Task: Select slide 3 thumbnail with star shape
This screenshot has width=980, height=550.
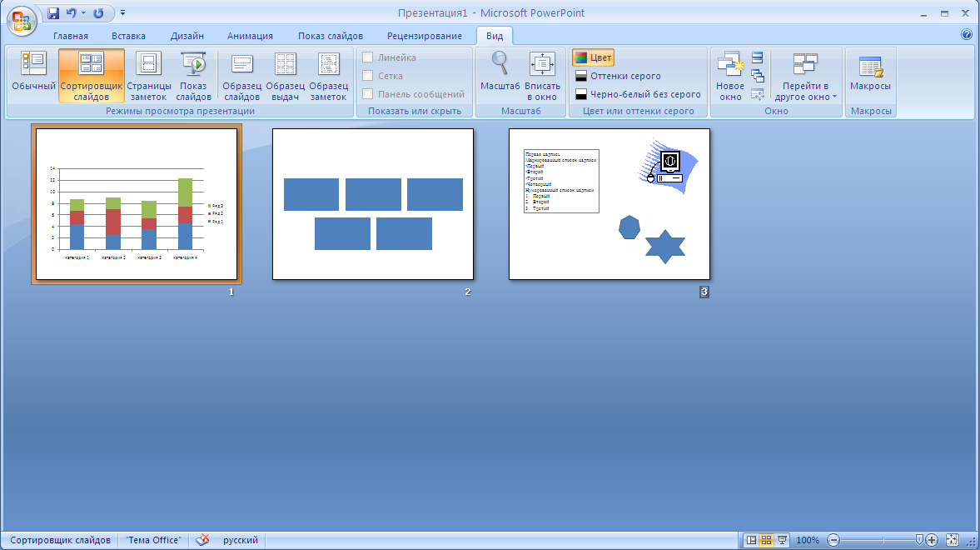Action: tap(609, 204)
